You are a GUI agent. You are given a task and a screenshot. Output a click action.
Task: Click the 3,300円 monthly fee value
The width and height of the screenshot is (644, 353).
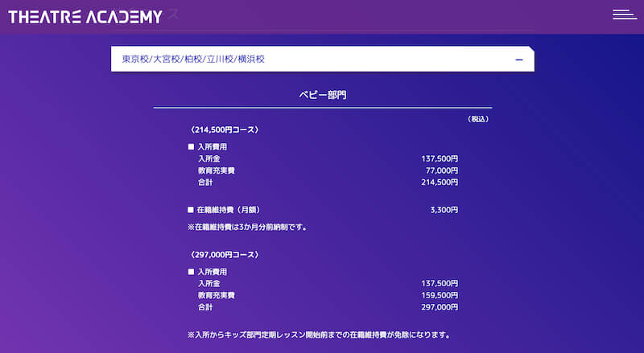pos(444,210)
